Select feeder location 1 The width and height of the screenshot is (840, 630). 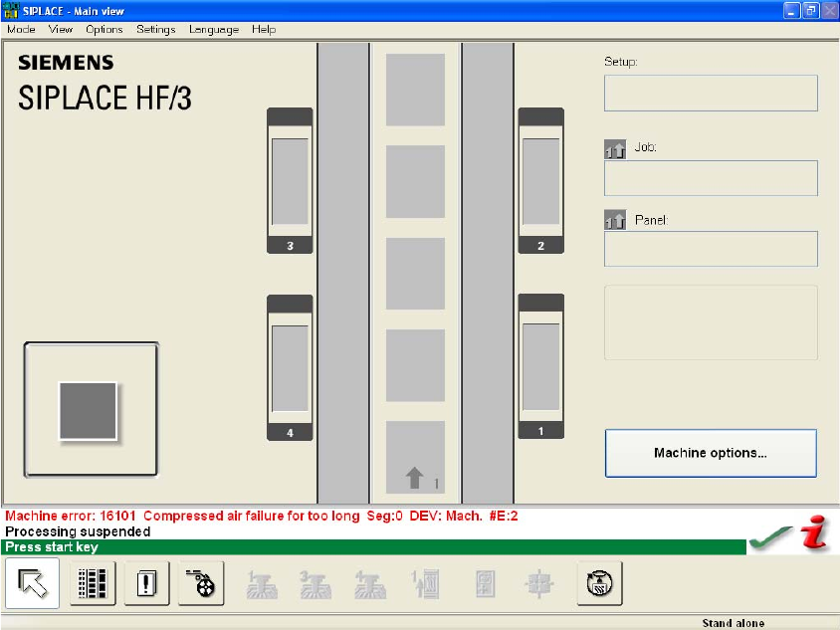(541, 366)
